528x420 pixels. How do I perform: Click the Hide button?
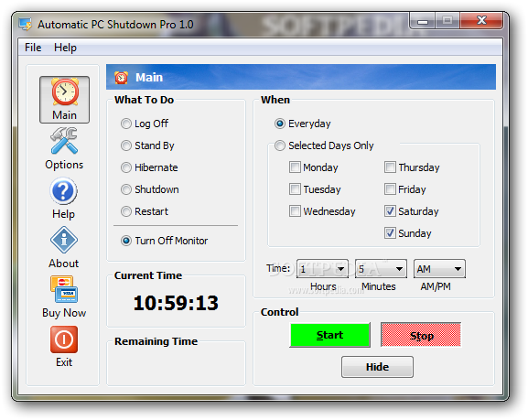377,367
